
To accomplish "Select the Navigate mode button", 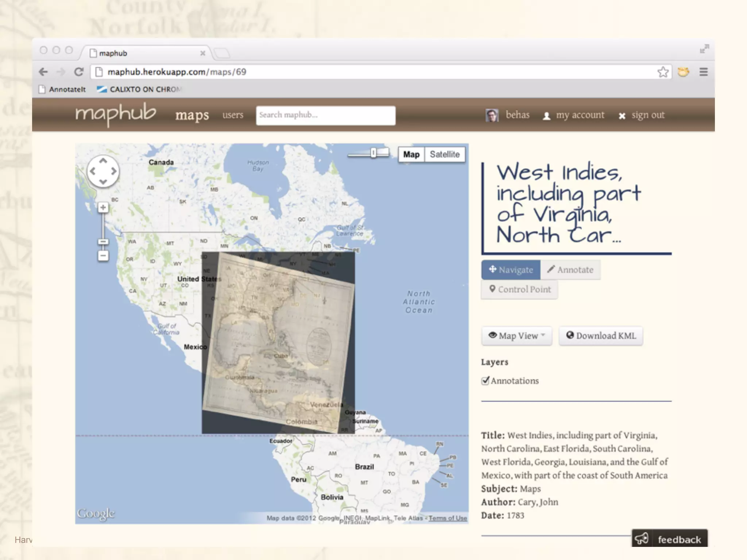I will coord(511,270).
